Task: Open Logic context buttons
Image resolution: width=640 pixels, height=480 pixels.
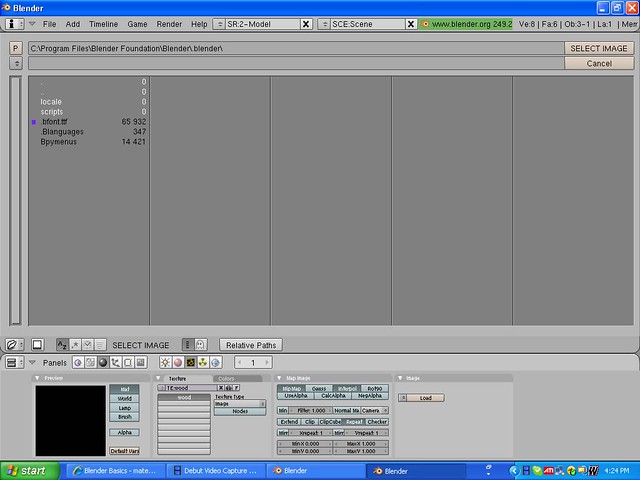Action: point(78,362)
